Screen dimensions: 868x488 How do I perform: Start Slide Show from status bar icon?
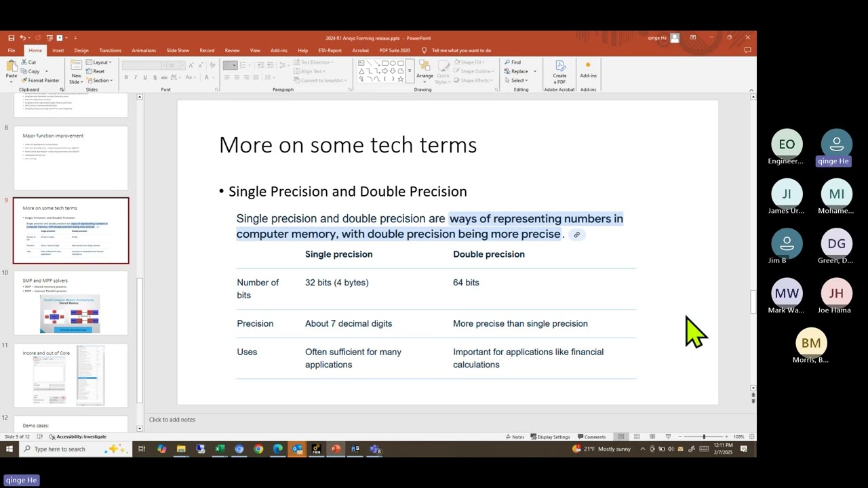(668, 436)
